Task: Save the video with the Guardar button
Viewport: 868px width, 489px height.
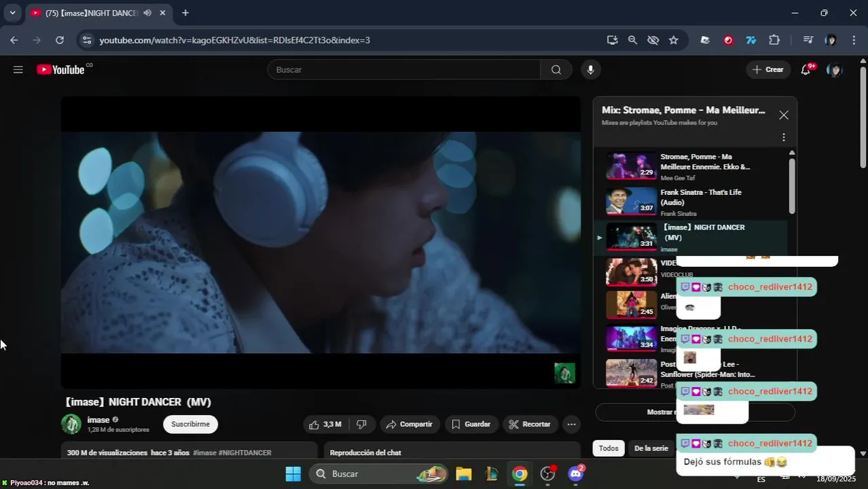Action: (471, 424)
